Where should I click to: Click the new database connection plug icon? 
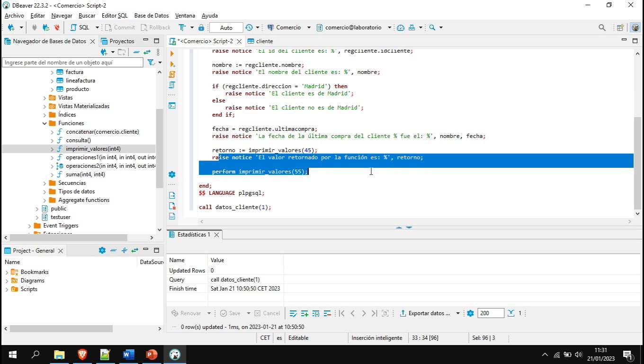[11, 27]
